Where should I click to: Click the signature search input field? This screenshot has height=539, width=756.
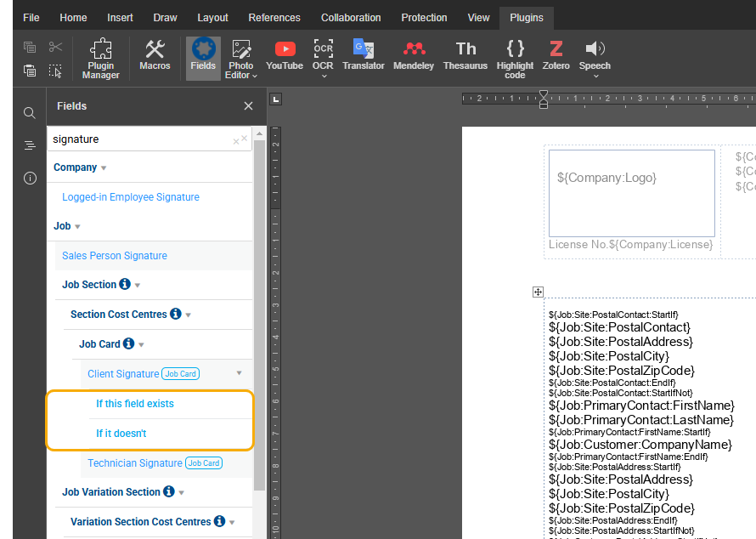click(140, 139)
